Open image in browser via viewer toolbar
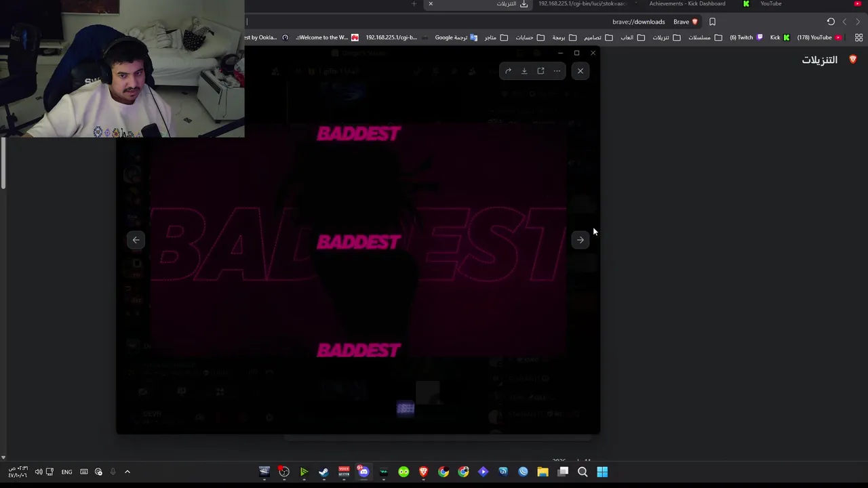 pos(540,71)
